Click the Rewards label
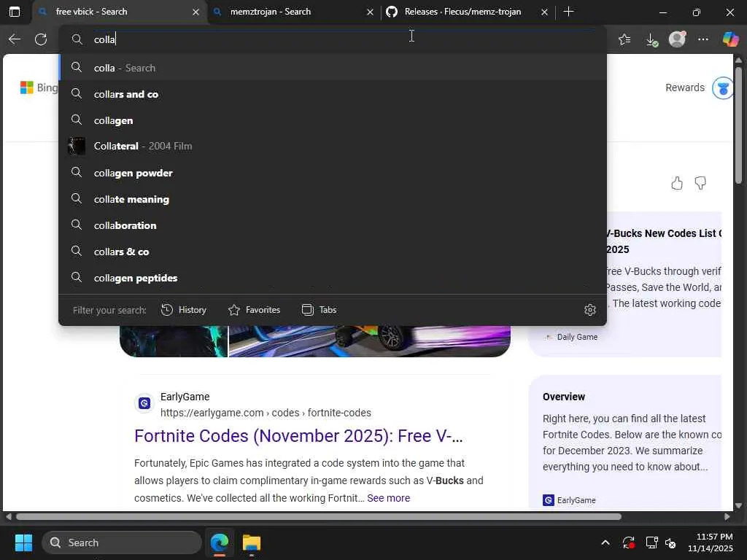This screenshot has height=560, width=747. 684,87
